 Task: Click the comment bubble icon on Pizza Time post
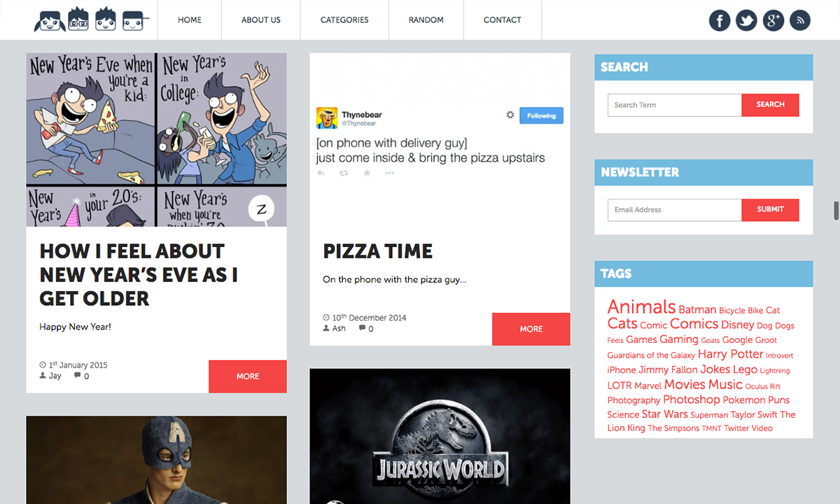pyautogui.click(x=362, y=328)
